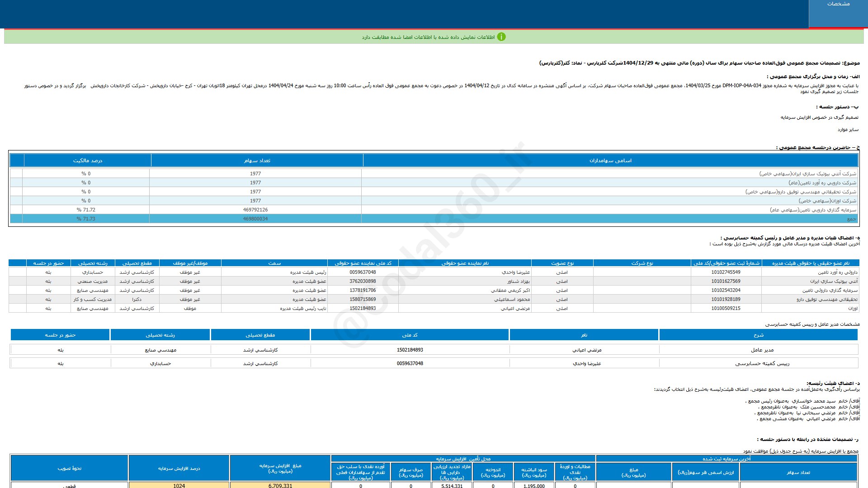Select representative محمود اسماعیلی
Image resolution: width=868 pixels, height=488 pixels.
coord(512,299)
